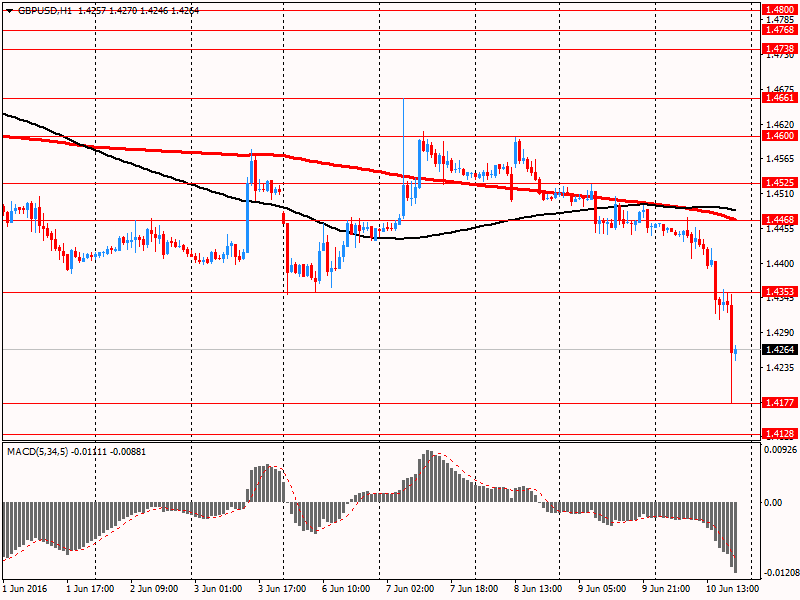Click the current price marker 1.4264
The width and height of the screenshot is (800, 600).
[779, 350]
